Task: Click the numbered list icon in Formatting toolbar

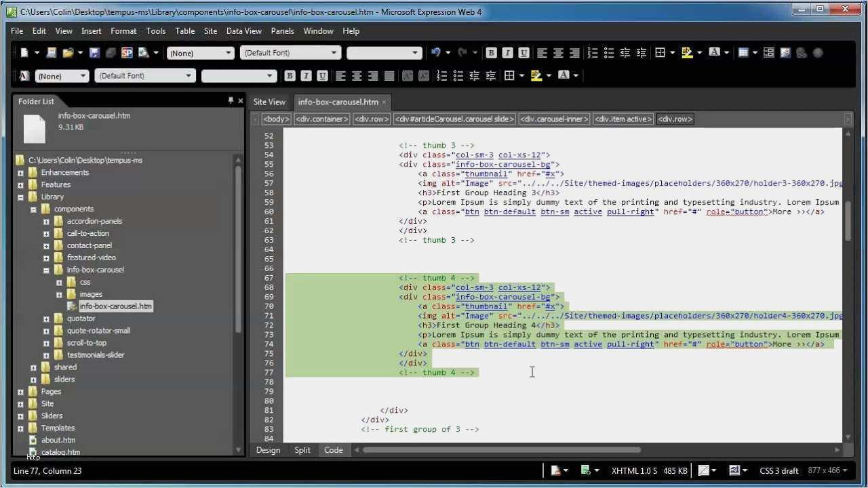Action: (442, 76)
